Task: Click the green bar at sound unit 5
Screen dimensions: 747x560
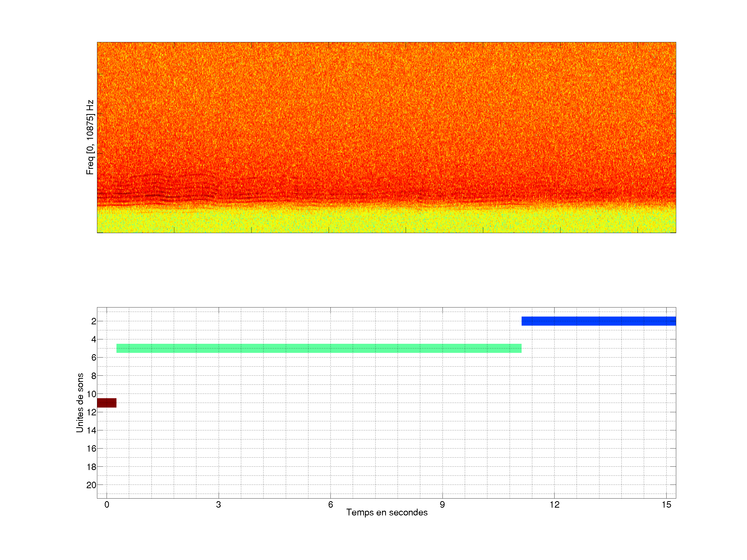Action: tap(319, 348)
